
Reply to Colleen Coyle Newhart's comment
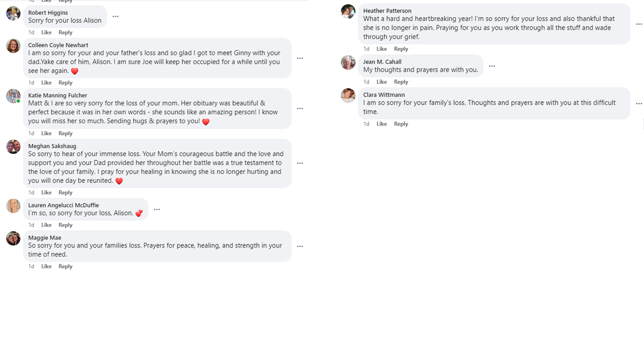click(65, 83)
